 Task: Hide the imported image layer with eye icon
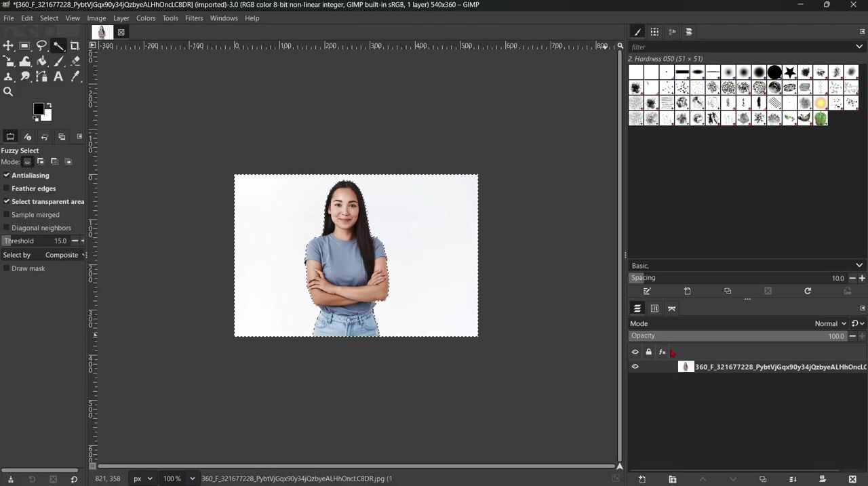[x=635, y=367]
